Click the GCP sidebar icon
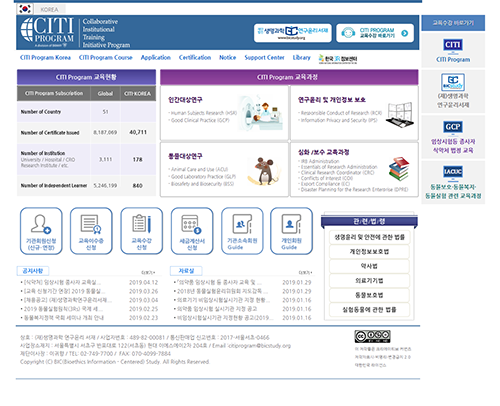Viewport: 500px width, 406px height. click(453, 127)
